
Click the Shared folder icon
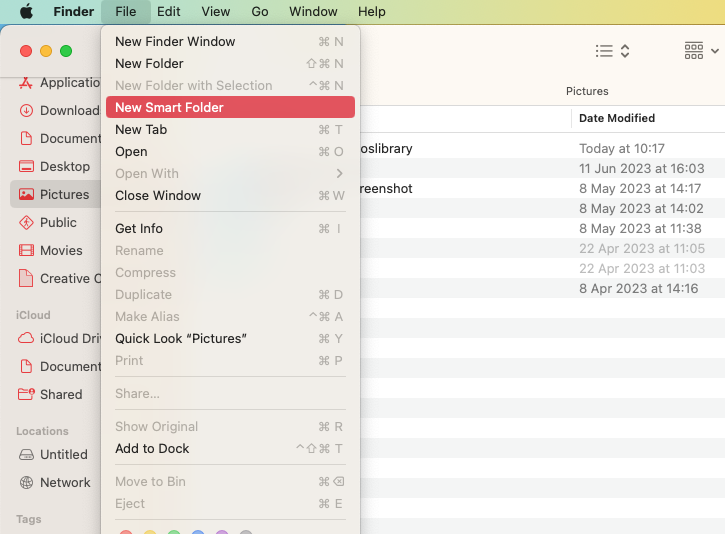pyautogui.click(x=26, y=394)
